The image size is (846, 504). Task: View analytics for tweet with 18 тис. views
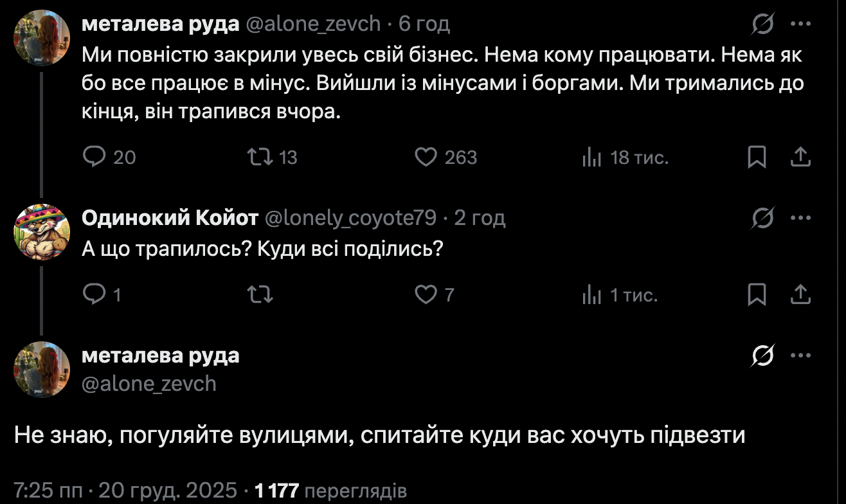591,157
